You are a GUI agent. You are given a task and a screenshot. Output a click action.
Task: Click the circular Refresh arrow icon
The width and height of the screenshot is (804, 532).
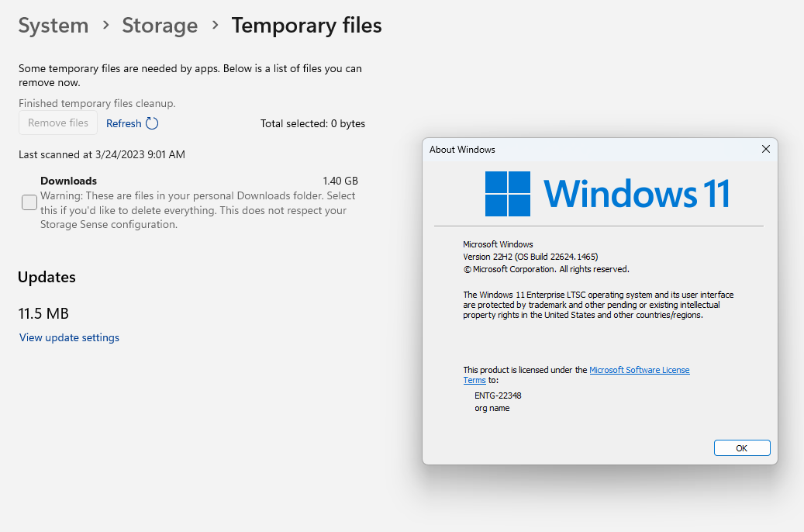click(x=152, y=123)
